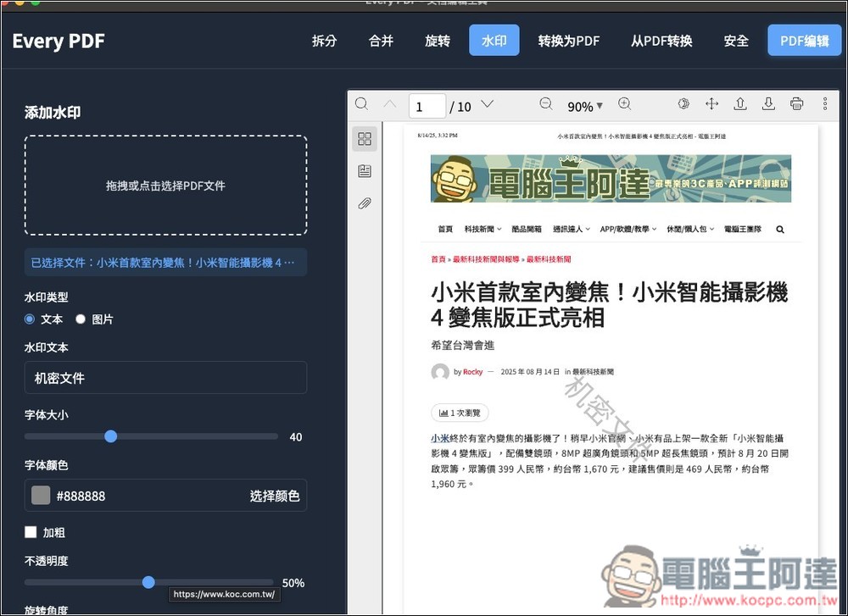Click 首頁 link in page navigation
848x616 pixels.
tap(445, 229)
